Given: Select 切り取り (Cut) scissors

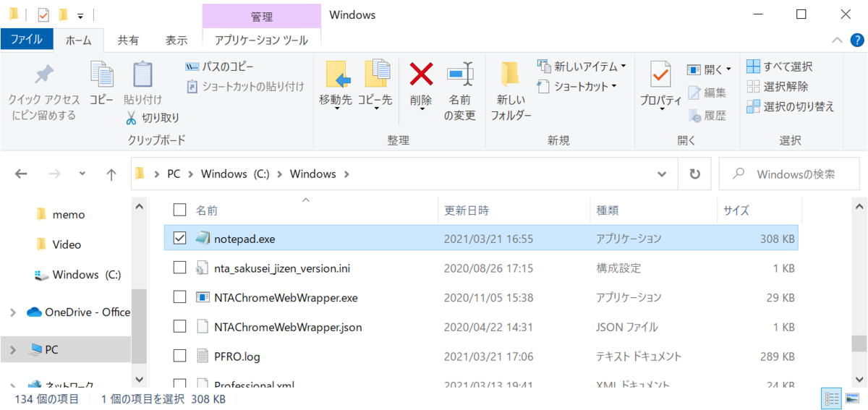Looking at the screenshot, I should (153, 117).
